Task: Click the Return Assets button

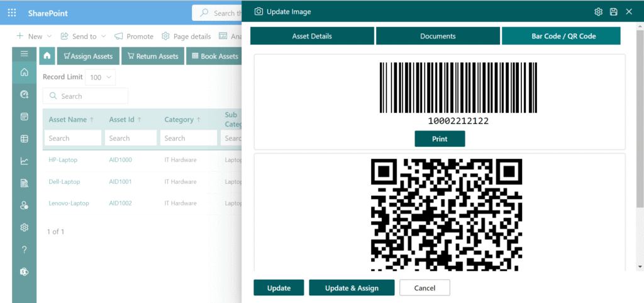Action: (x=153, y=56)
